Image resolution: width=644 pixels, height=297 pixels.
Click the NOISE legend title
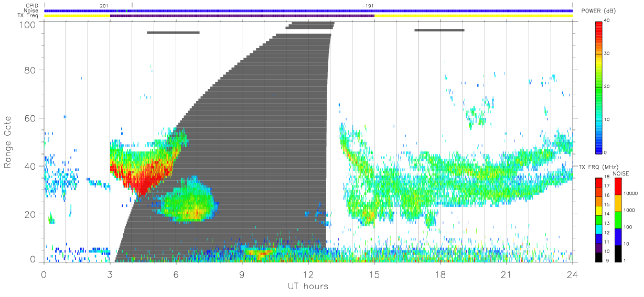[x=622, y=173]
